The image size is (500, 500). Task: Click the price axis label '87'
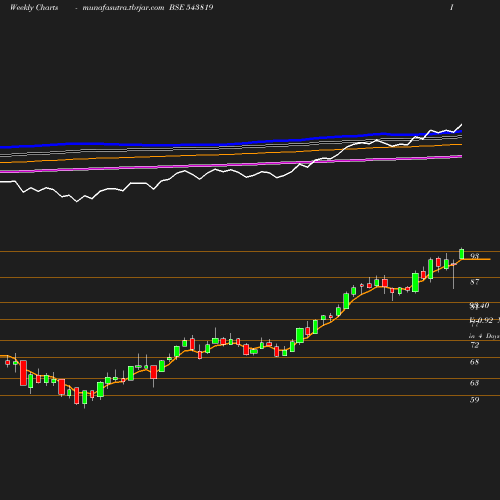475,282
